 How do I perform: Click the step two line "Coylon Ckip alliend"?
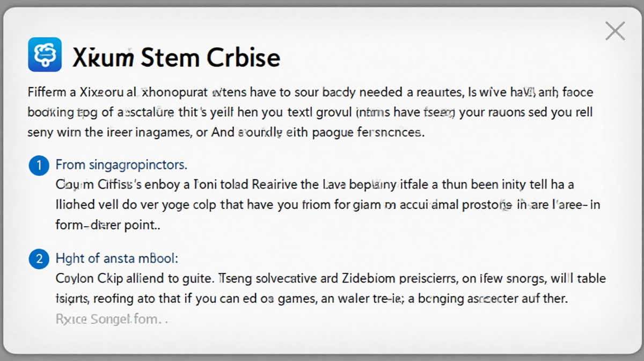tap(323, 279)
